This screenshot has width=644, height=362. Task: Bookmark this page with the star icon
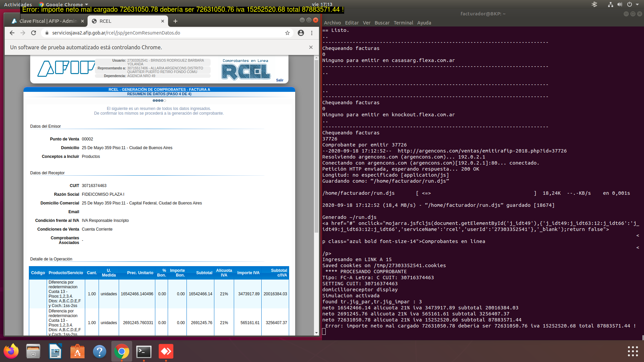coord(287,33)
